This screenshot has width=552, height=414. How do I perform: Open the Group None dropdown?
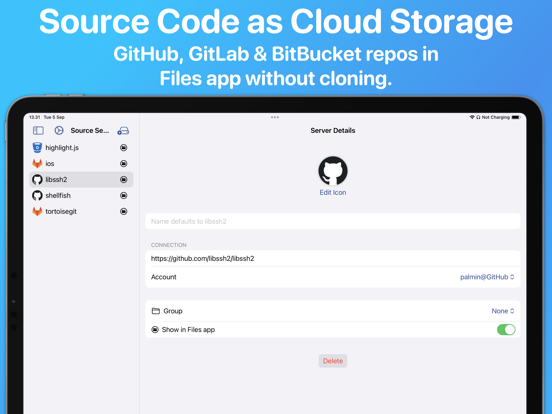(503, 311)
